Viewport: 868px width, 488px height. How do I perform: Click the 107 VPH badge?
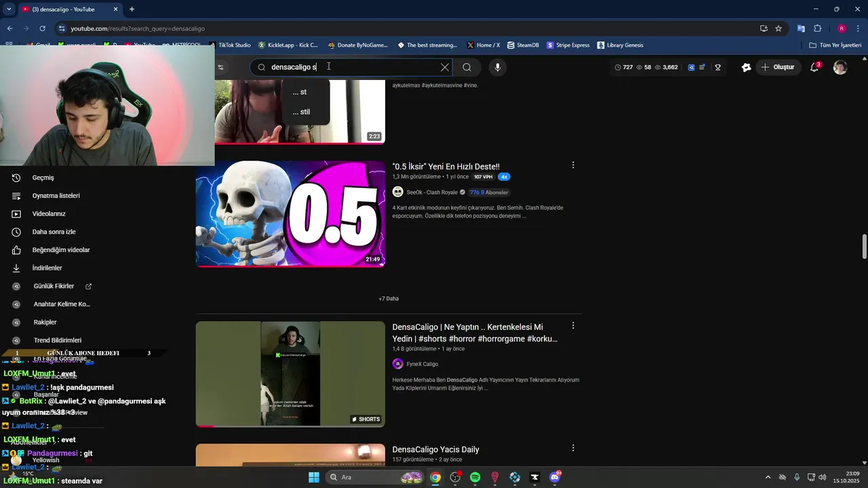[x=483, y=177]
